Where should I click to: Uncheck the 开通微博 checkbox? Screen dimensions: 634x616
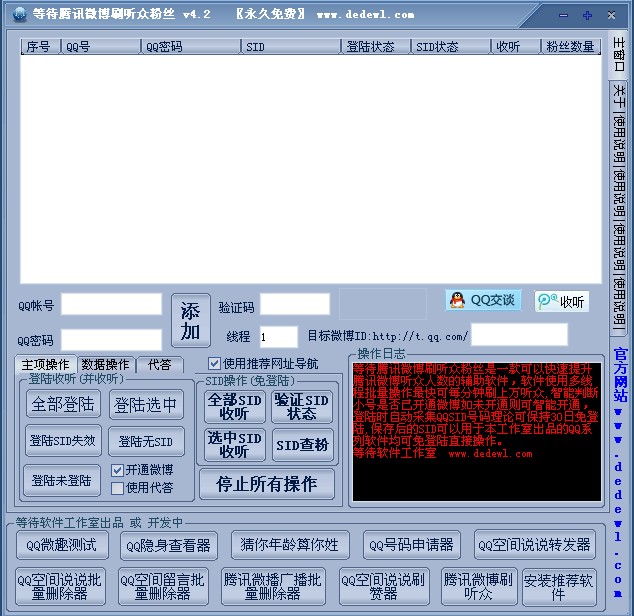pos(117,470)
